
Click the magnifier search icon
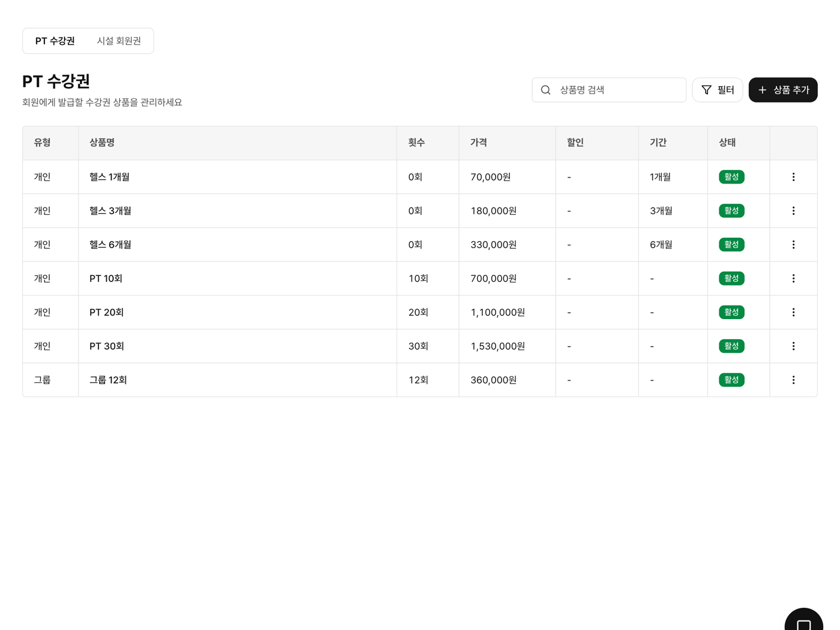pos(545,90)
